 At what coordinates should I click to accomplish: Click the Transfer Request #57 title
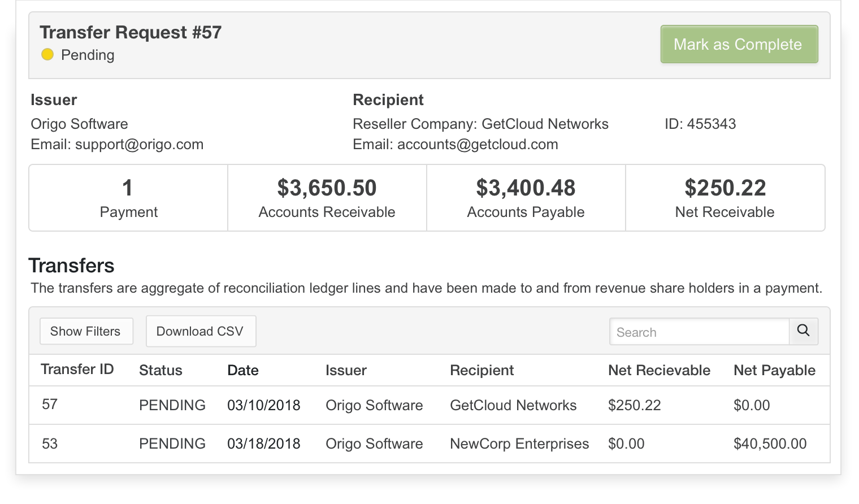click(x=131, y=32)
